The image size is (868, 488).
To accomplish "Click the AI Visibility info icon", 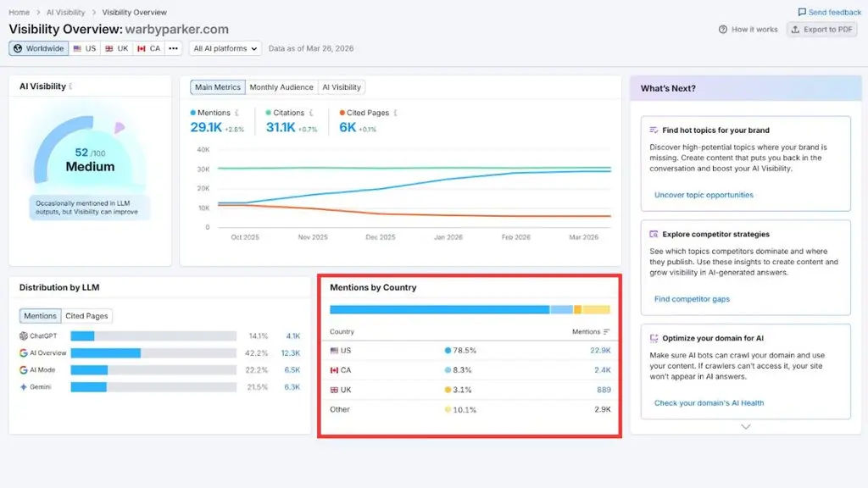I will [71, 86].
